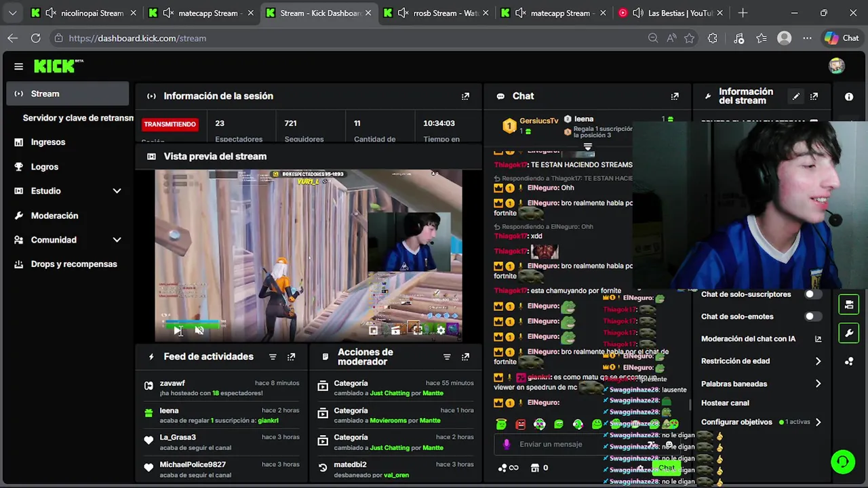Open the channel points icon below chat
This screenshot has height=488, width=868.
pos(507,468)
